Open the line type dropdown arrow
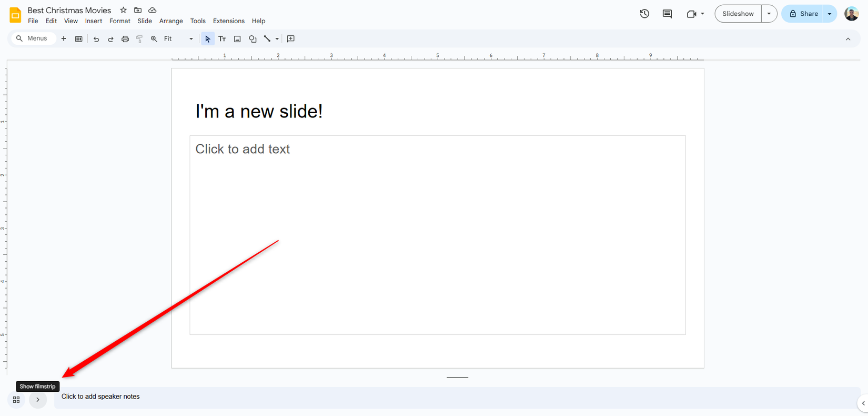This screenshot has width=868, height=416. coord(277,38)
